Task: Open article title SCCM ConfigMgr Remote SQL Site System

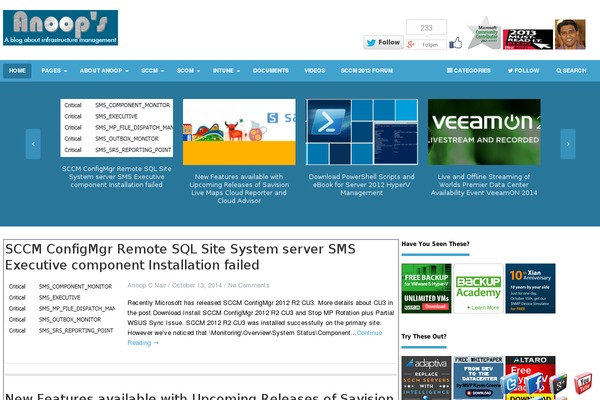Action: point(180,257)
